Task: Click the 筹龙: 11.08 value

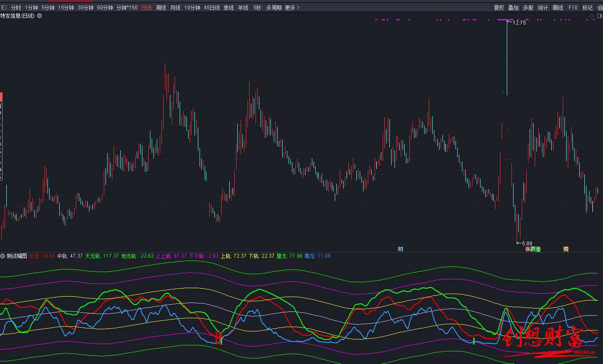Action: tap(317, 256)
